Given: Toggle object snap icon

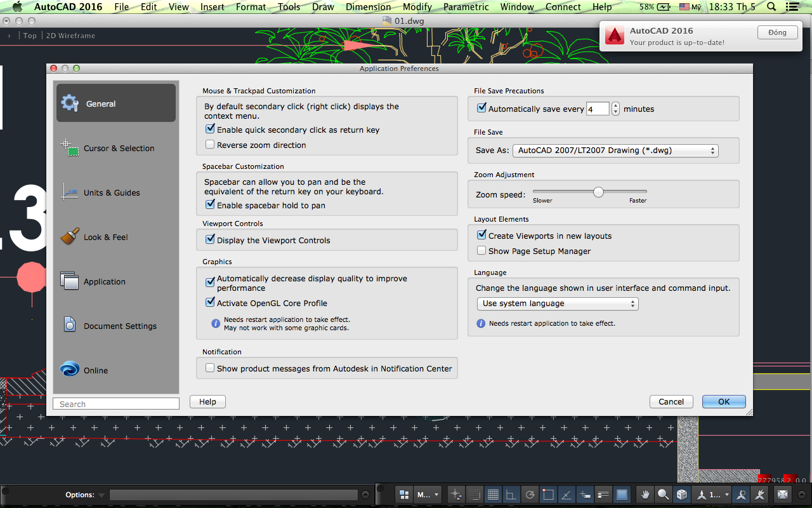Looking at the screenshot, I should pyautogui.click(x=549, y=494).
